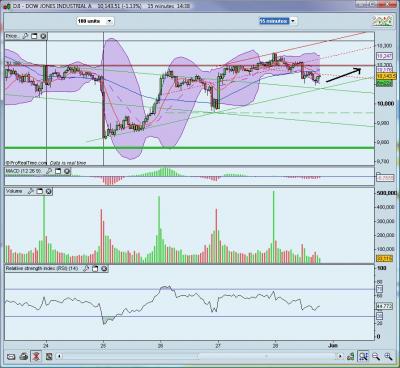Close the Price panel with its X icon
Screen dimensions: 400x368
coord(43,36)
